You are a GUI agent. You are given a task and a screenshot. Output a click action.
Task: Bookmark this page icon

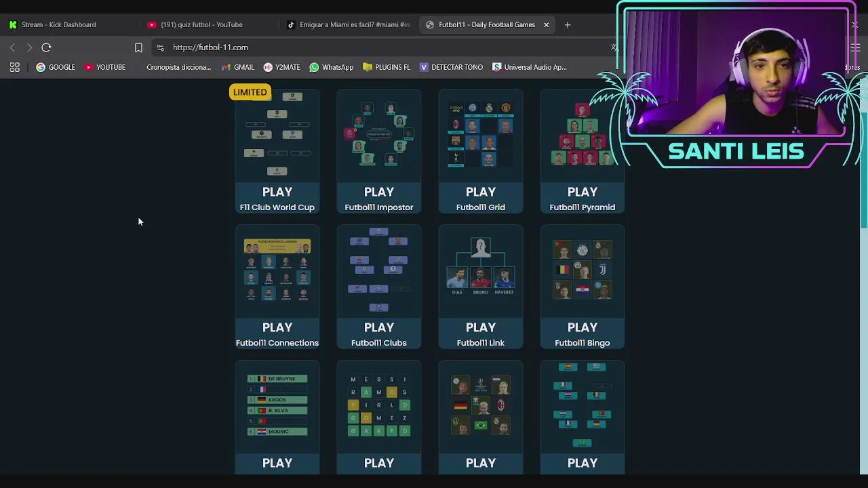click(x=138, y=47)
